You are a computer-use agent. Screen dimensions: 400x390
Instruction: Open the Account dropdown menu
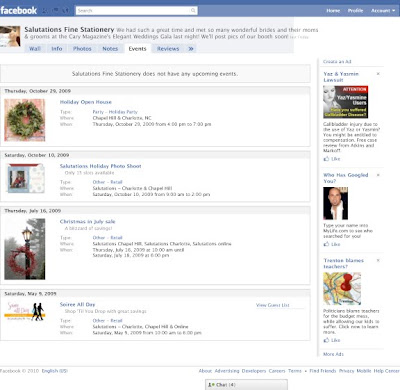click(383, 11)
